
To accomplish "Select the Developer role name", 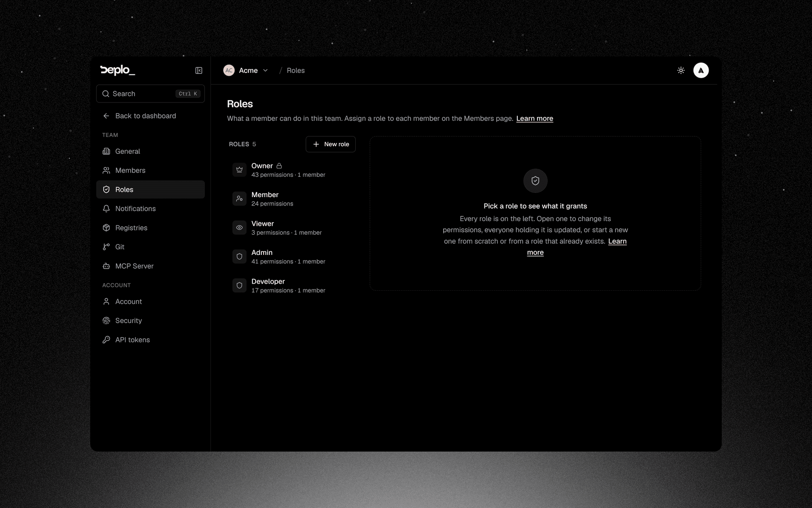I will point(268,282).
